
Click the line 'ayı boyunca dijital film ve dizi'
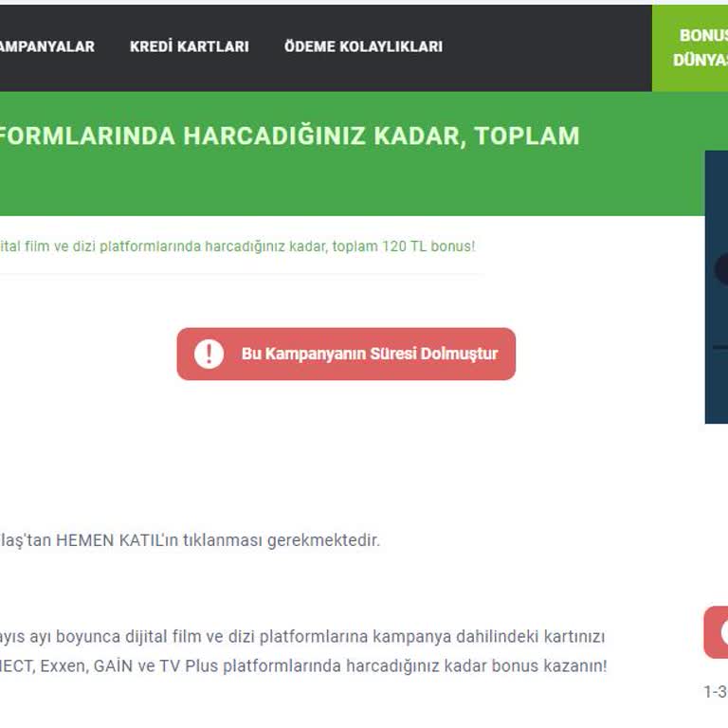tap(302, 637)
